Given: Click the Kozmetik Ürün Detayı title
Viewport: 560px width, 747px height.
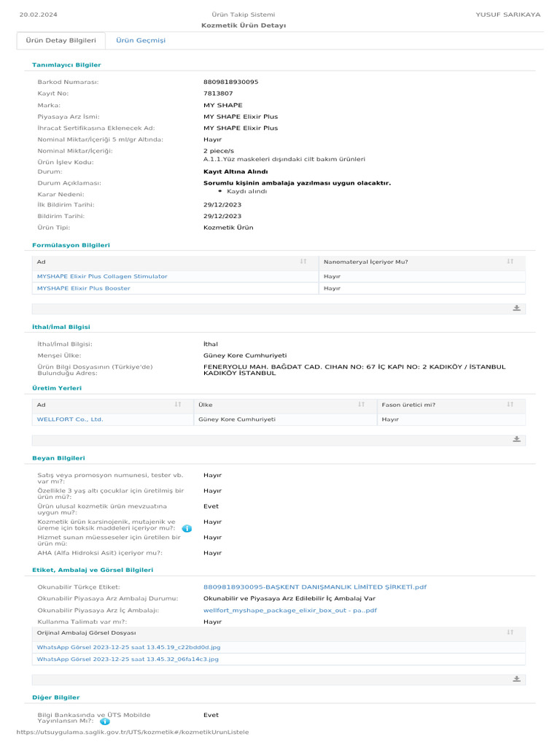Looking at the screenshot, I should click(244, 26).
